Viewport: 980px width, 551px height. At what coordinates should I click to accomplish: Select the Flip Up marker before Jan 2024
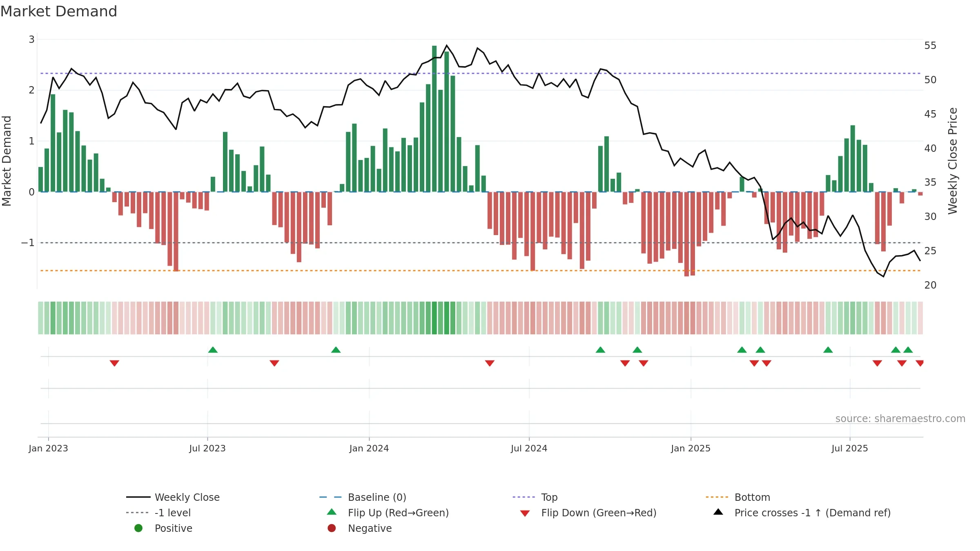coord(336,350)
